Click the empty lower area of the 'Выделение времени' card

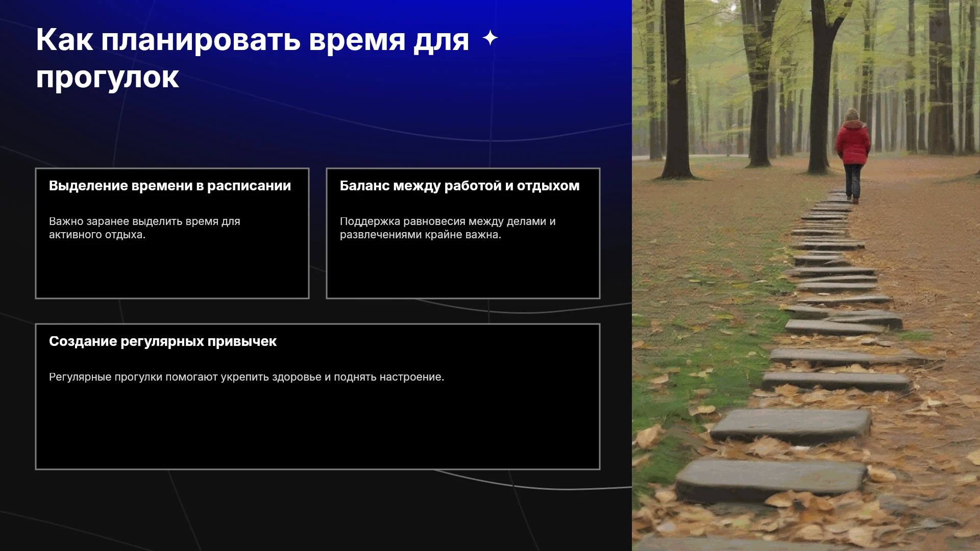pyautogui.click(x=172, y=270)
